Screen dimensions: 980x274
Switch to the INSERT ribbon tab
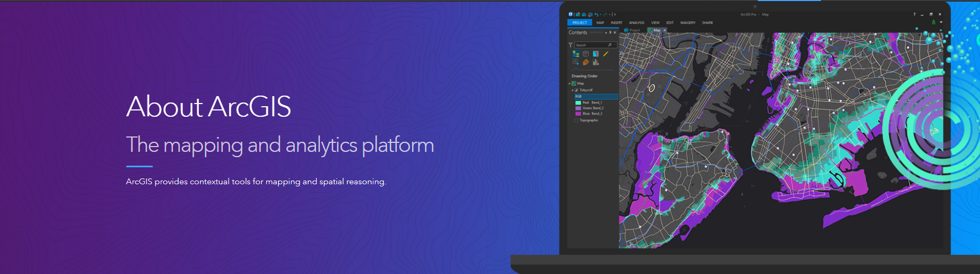point(617,22)
